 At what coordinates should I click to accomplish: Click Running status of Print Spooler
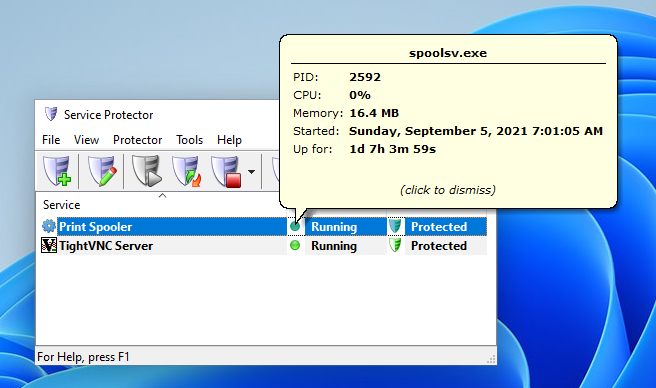point(334,227)
